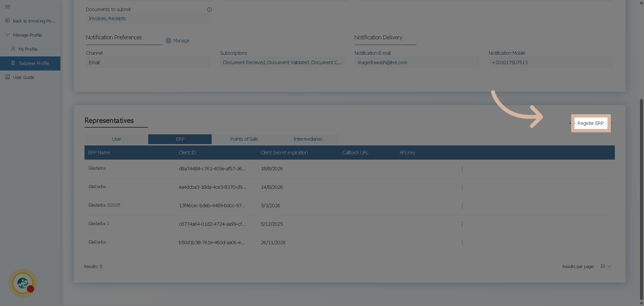Viewport: 644px width, 306px height.
Task: Open My Profile in the sidebar
Action: 28,49
